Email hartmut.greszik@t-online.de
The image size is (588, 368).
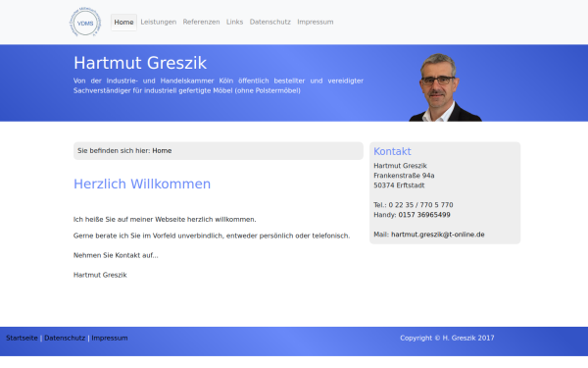pyautogui.click(x=438, y=235)
